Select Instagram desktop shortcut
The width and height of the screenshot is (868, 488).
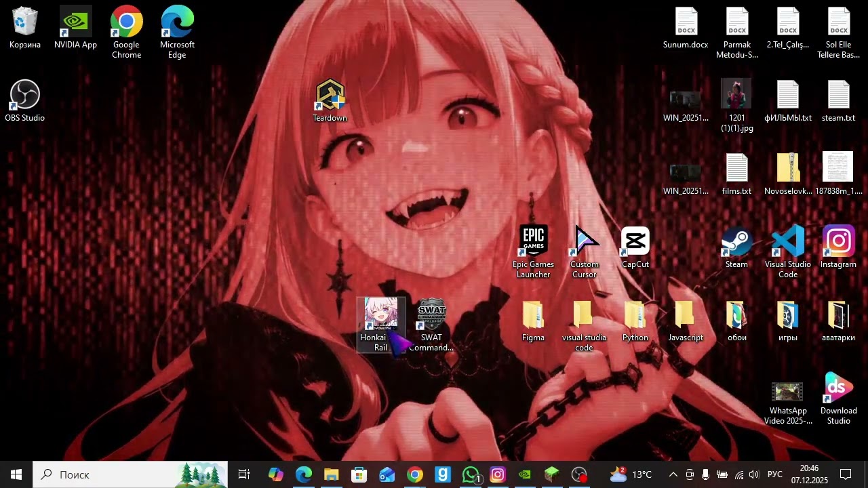click(x=839, y=247)
